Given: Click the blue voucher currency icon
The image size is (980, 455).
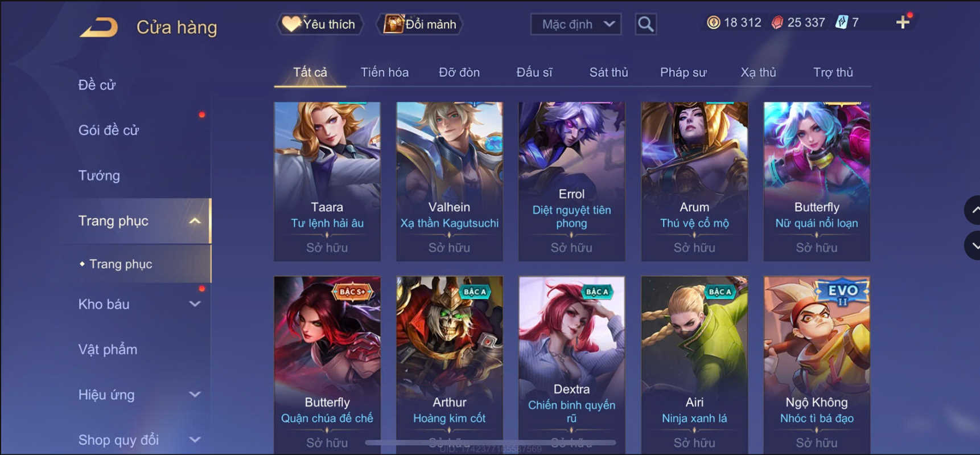Looking at the screenshot, I should point(841,22).
